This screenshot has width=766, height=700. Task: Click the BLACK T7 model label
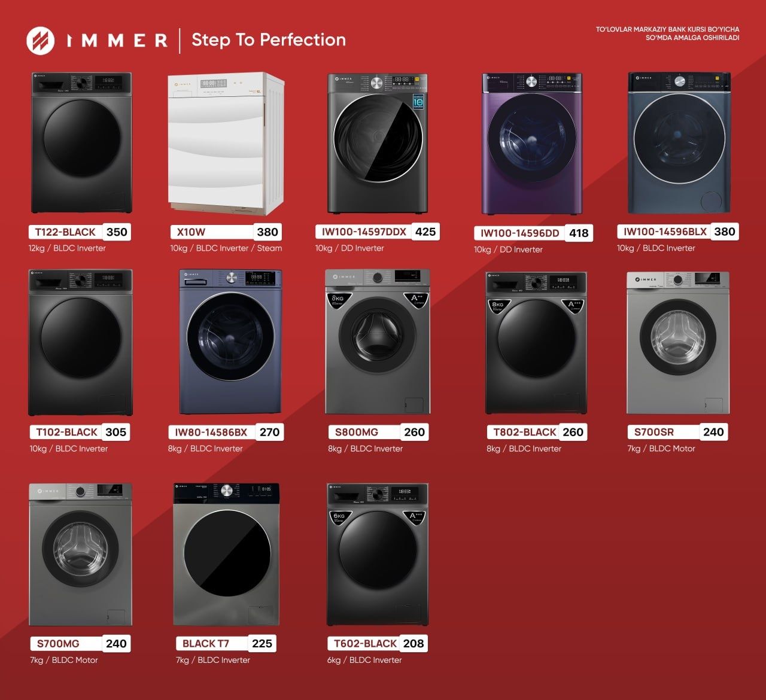click(x=206, y=644)
